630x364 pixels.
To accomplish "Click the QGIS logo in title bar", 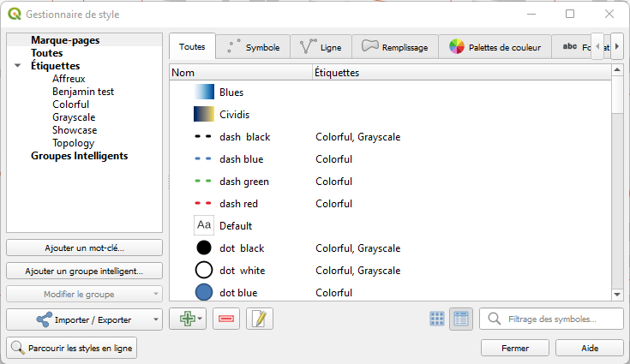I will tap(15, 14).
